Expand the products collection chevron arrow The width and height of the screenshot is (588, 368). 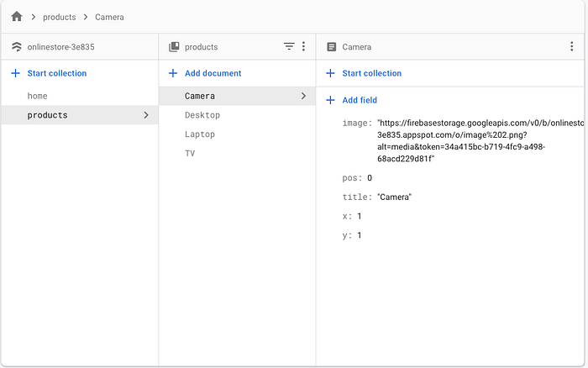(x=146, y=115)
